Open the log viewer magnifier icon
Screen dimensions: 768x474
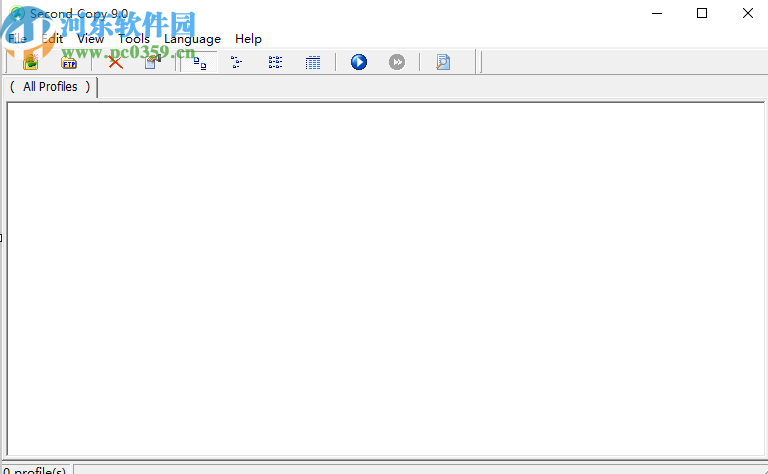tap(443, 62)
